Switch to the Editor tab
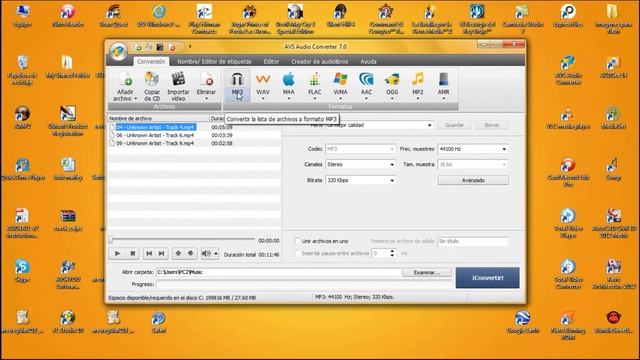This screenshot has width=640, height=360. pos(271,61)
